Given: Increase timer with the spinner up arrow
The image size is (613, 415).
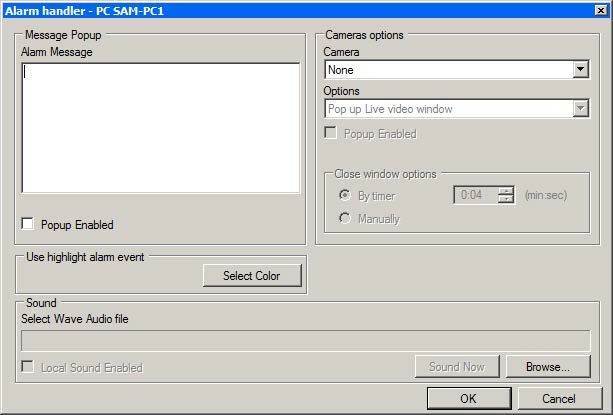Looking at the screenshot, I should pyautogui.click(x=506, y=190).
